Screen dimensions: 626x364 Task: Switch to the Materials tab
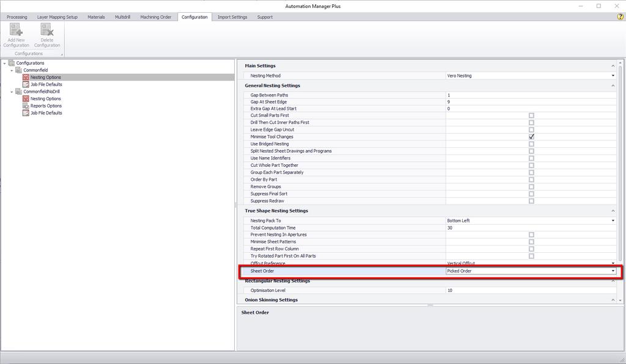point(96,17)
